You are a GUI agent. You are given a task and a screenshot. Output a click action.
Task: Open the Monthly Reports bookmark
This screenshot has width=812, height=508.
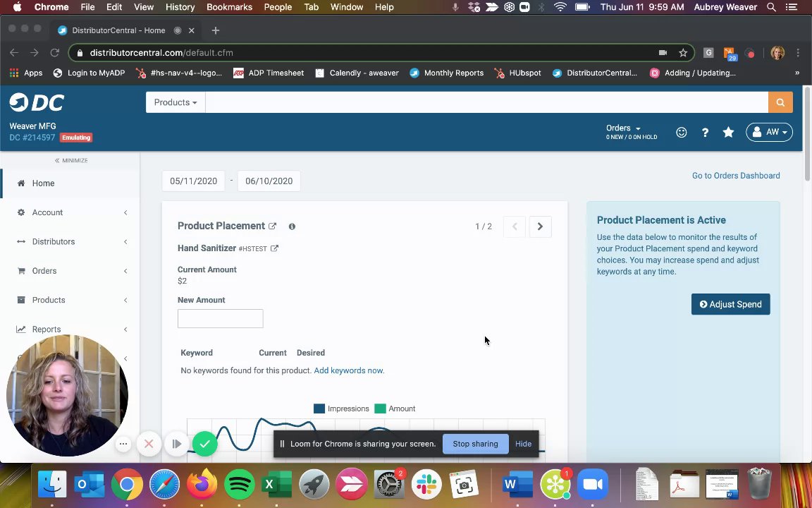447,73
